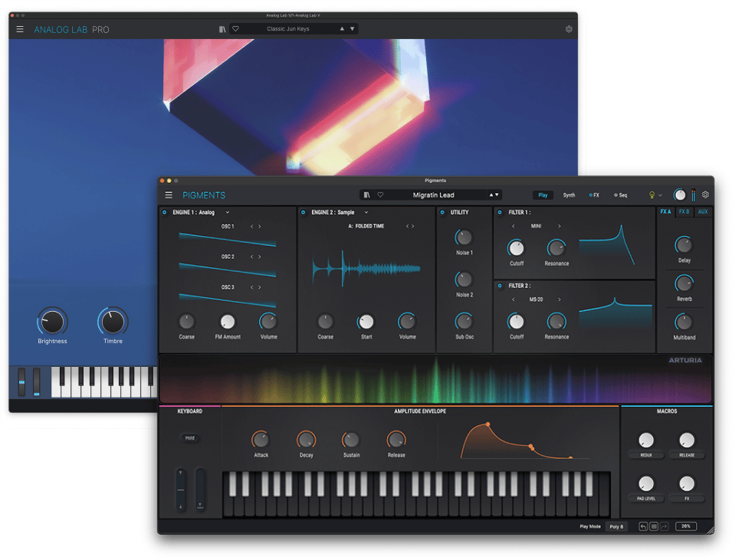Open the Pigments hamburger menu
The image size is (745, 560).
[x=169, y=195]
